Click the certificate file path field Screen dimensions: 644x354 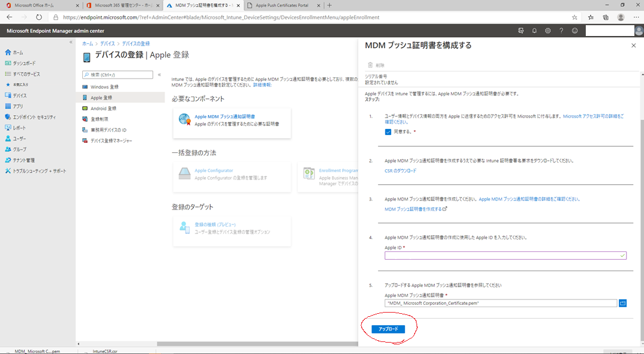[x=501, y=303]
